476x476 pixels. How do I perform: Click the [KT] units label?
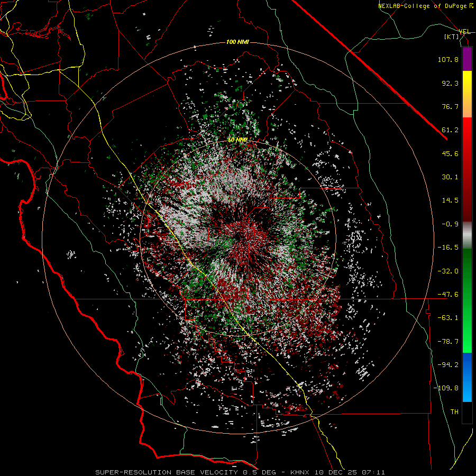tap(452, 36)
